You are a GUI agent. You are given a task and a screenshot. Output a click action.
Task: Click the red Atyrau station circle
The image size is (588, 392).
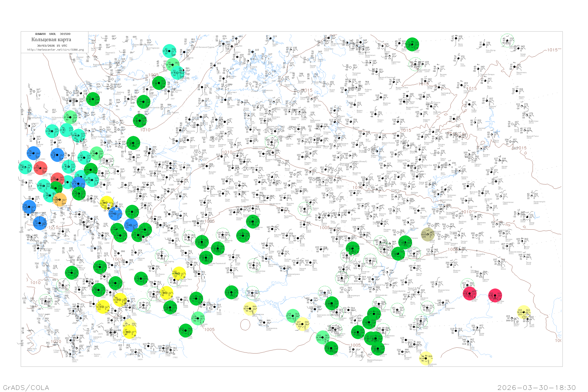click(x=469, y=293)
